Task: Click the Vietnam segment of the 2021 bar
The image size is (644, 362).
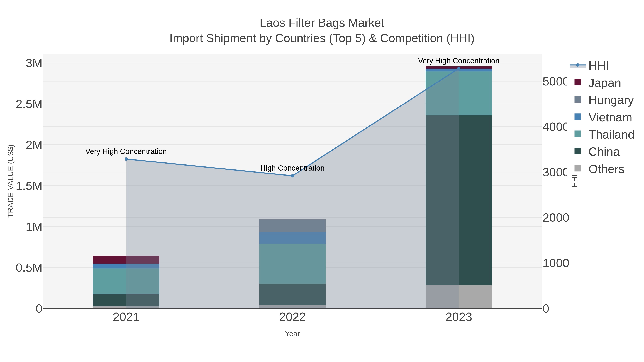Action: [126, 266]
